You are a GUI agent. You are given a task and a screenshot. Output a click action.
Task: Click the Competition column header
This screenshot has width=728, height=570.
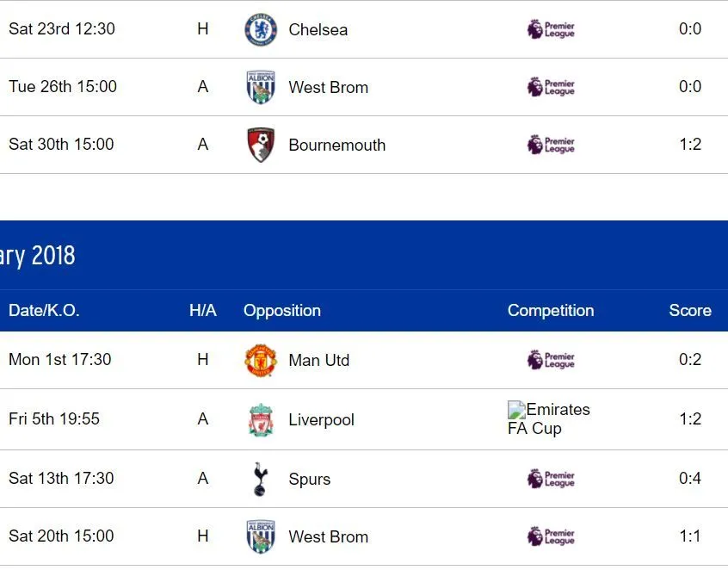point(550,311)
